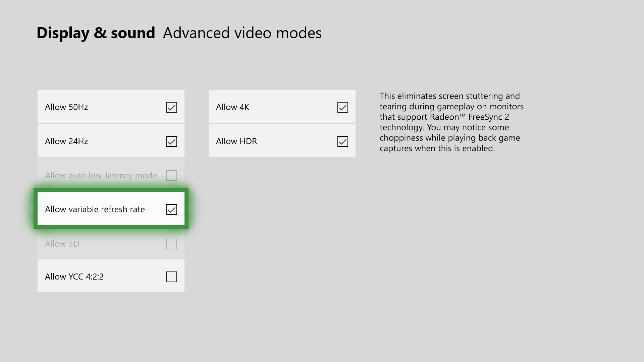The image size is (644, 362).
Task: Disable the Allow 4K checkbox
Action: pos(342,108)
